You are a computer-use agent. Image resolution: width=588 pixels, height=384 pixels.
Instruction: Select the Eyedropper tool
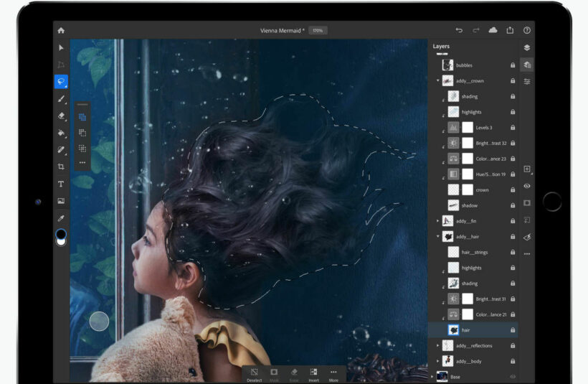tap(61, 218)
